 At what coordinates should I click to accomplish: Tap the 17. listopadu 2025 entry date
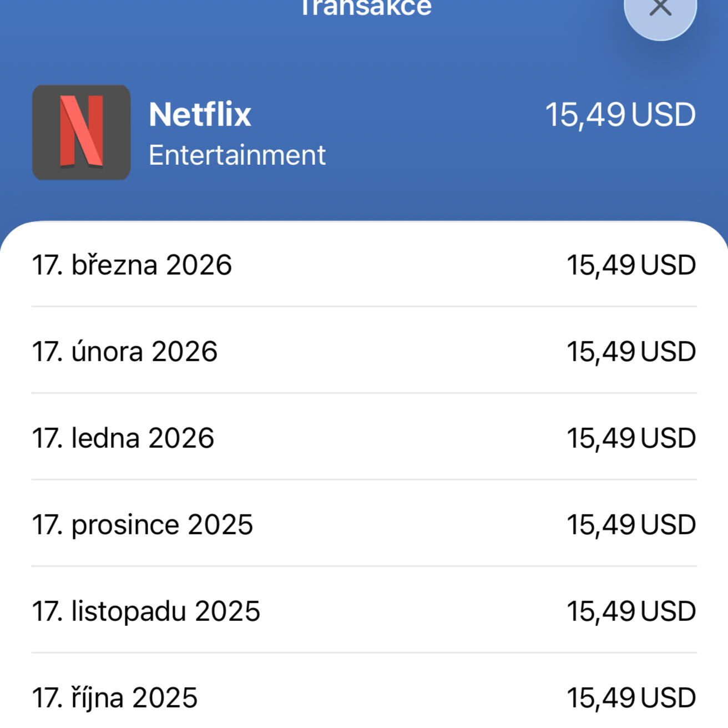146,611
